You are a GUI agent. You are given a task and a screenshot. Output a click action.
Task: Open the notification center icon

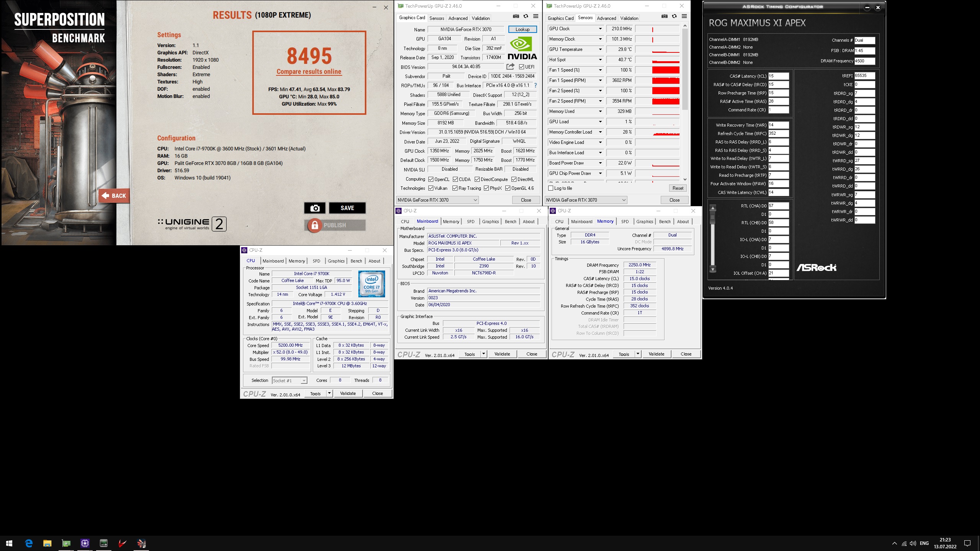coord(967,543)
